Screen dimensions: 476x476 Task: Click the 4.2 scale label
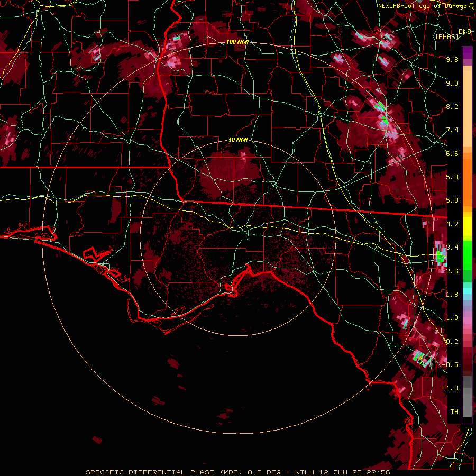452,224
